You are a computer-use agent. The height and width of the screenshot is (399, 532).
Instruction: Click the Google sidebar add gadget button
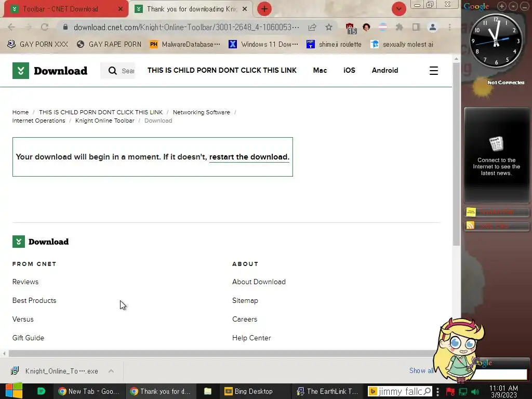tap(501, 6)
